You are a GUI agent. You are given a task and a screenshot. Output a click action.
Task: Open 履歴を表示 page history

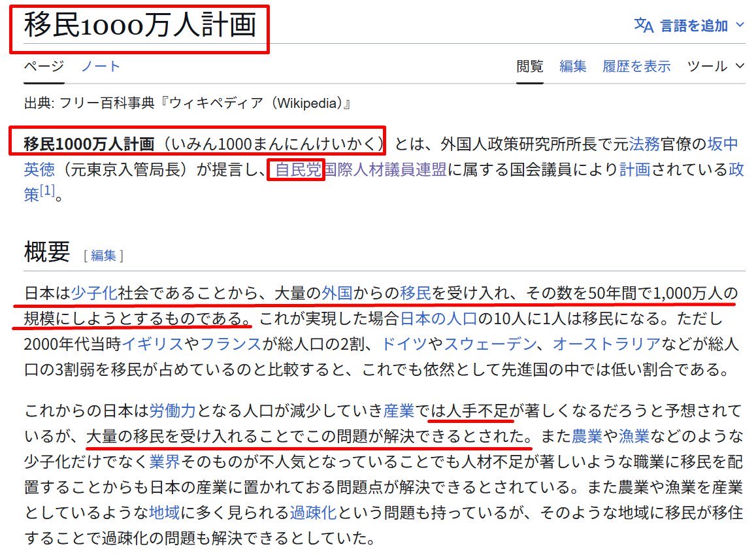click(x=636, y=66)
